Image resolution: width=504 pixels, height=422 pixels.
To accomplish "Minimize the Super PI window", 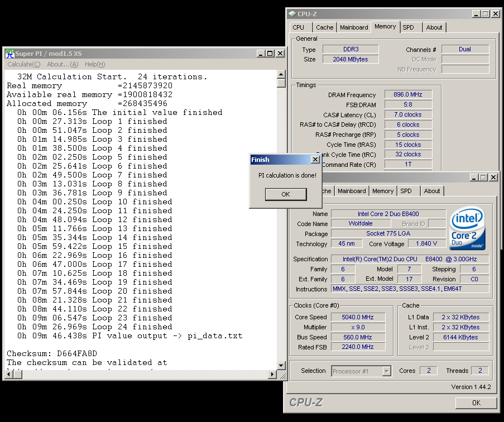I will (x=261, y=54).
